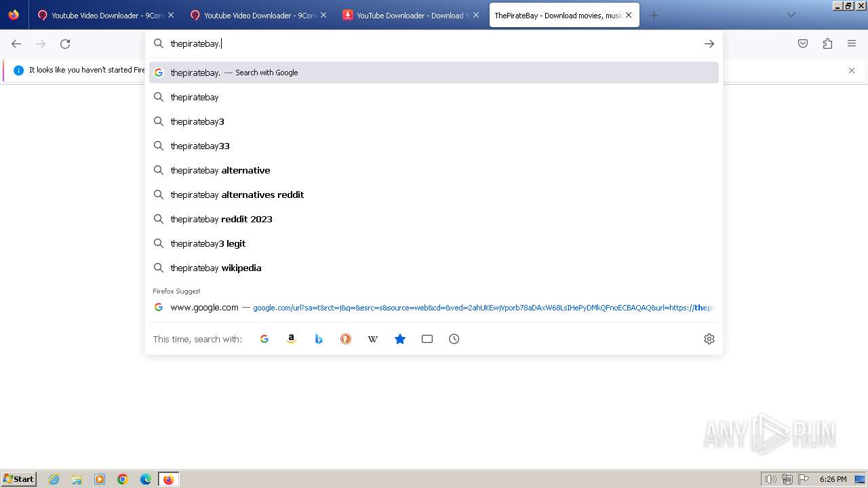
Task: Switch to YouTube Downloader - Download tab
Action: pos(410,15)
